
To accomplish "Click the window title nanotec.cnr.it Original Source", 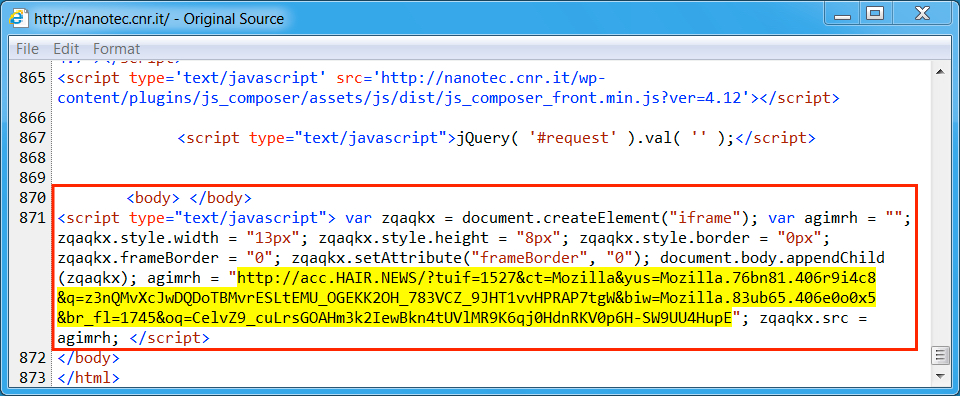I will 159,19.
